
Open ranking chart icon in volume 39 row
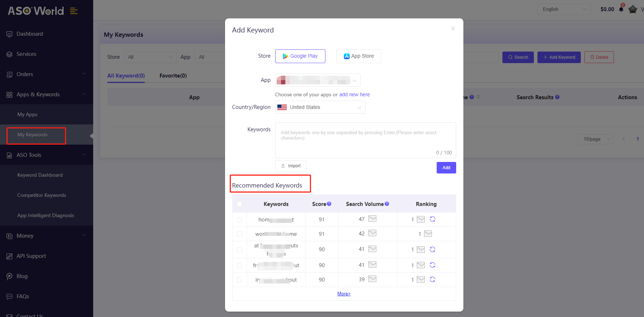click(x=421, y=279)
